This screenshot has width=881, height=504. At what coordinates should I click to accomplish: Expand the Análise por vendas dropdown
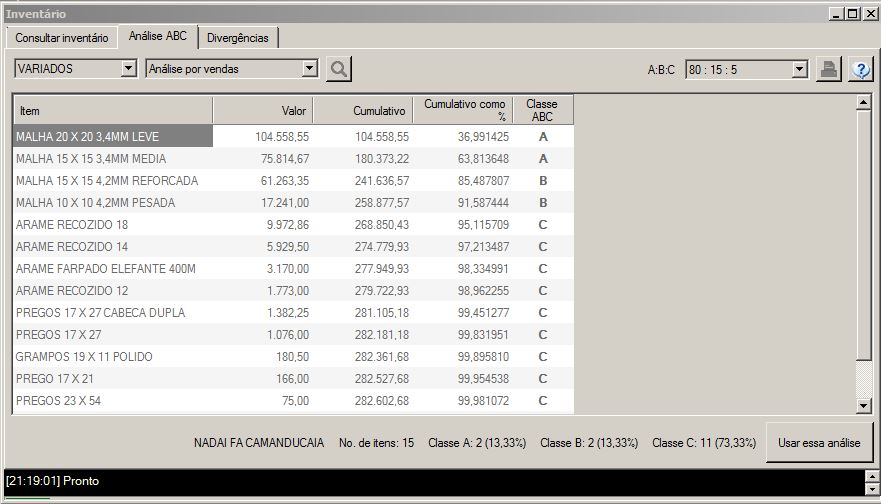coord(310,69)
